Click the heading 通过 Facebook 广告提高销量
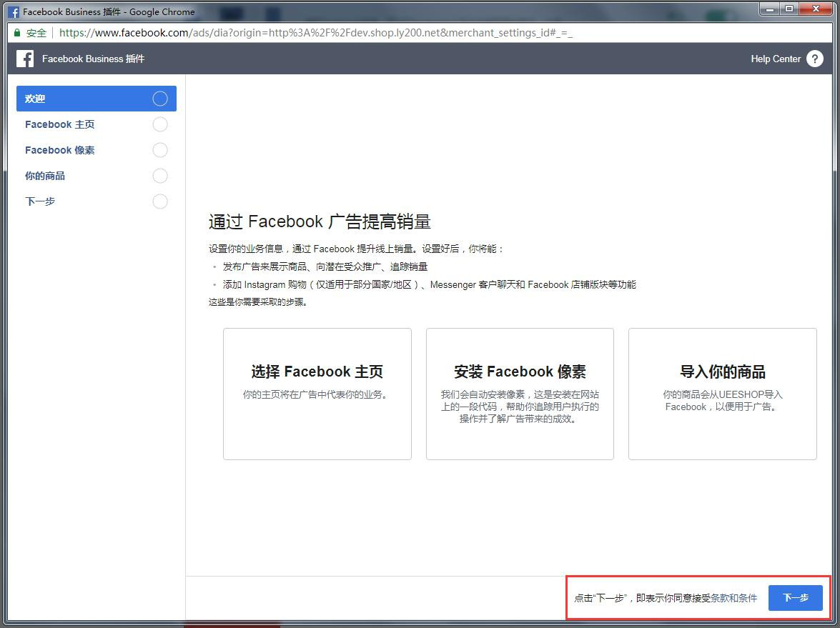The image size is (840, 628). (x=320, y=221)
